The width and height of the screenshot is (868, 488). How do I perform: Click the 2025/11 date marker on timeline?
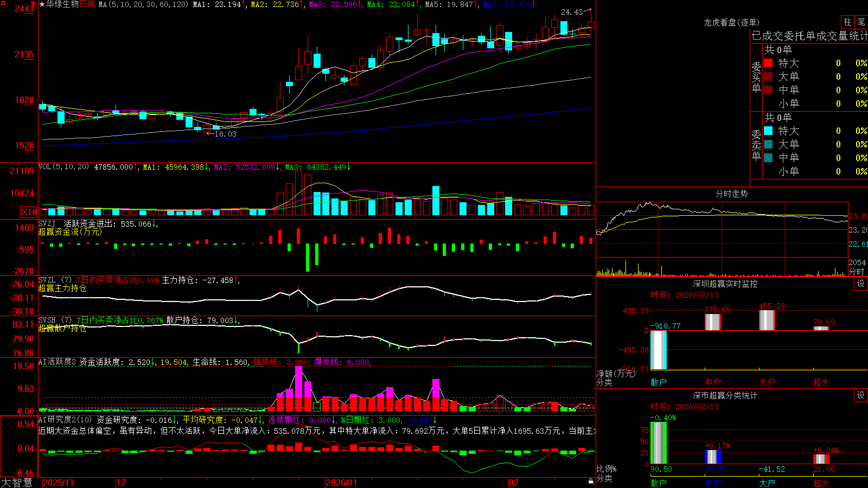pos(58,483)
